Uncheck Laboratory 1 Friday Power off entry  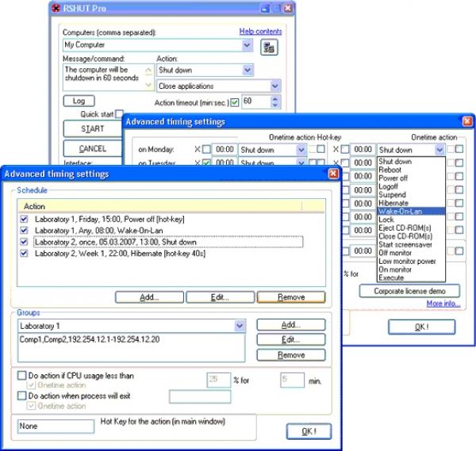(24, 219)
